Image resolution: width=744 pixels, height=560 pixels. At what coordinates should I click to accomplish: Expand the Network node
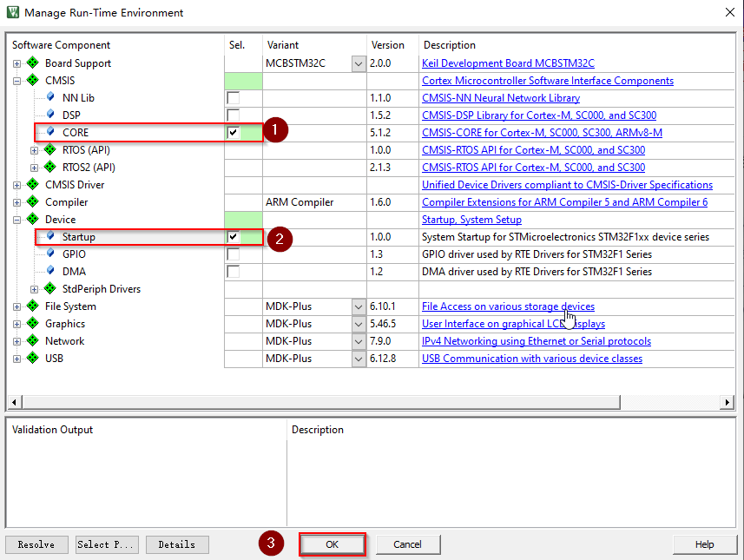click(17, 341)
